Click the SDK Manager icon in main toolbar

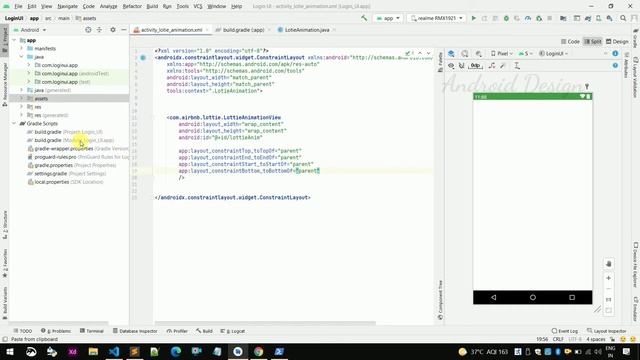(x=609, y=18)
